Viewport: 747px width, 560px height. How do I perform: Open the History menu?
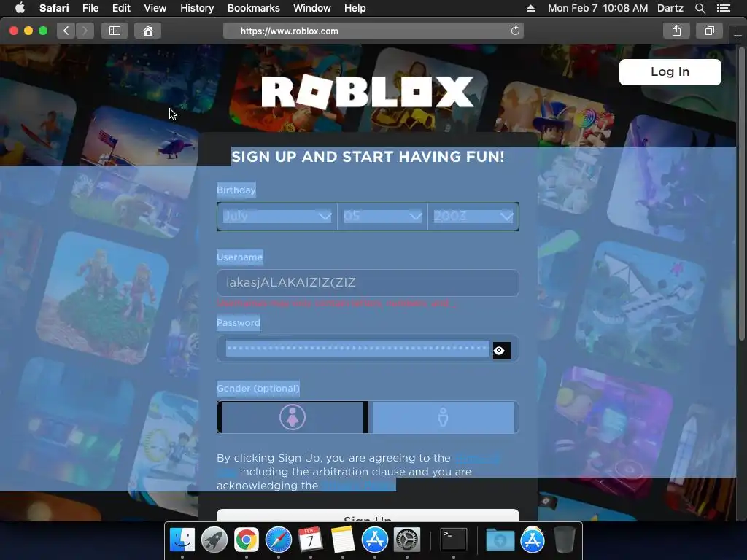(x=197, y=8)
